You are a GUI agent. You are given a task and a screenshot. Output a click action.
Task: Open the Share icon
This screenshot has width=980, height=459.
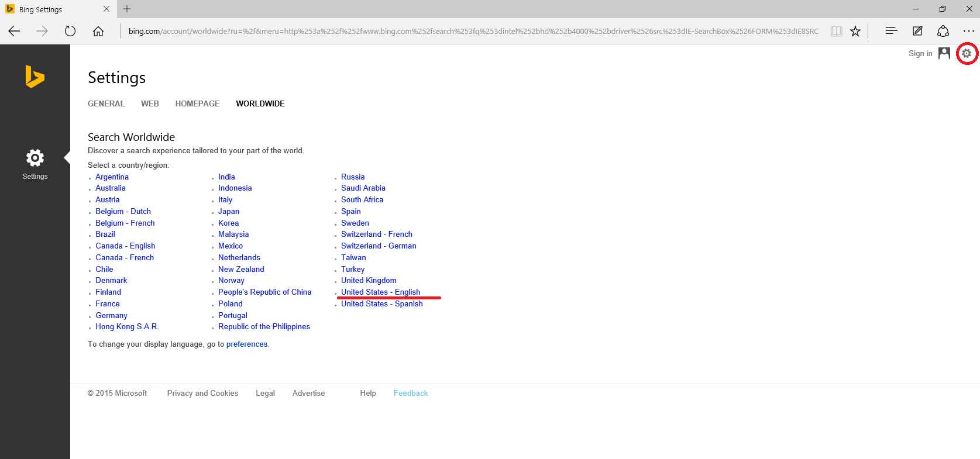tap(943, 31)
